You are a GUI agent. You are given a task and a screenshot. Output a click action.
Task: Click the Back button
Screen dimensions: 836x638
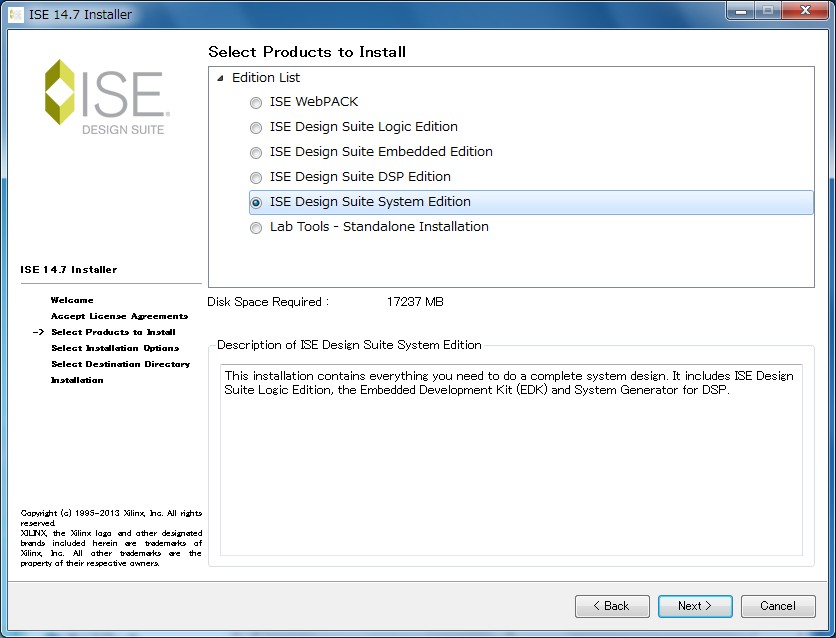(x=612, y=606)
